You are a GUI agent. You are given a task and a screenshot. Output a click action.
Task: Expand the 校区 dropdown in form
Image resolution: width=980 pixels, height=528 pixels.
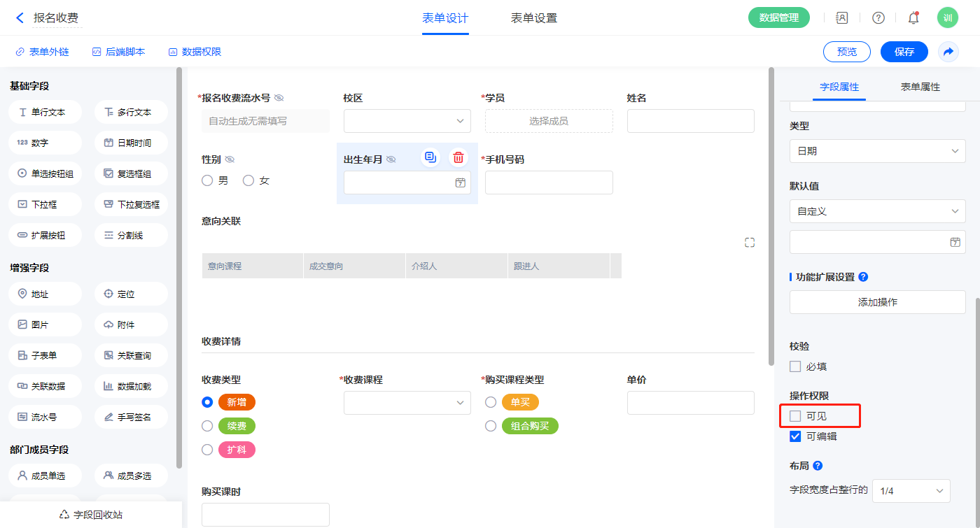[407, 121]
